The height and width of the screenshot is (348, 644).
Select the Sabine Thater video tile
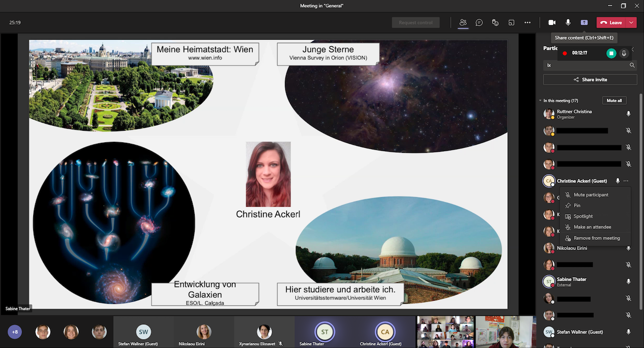(x=325, y=332)
